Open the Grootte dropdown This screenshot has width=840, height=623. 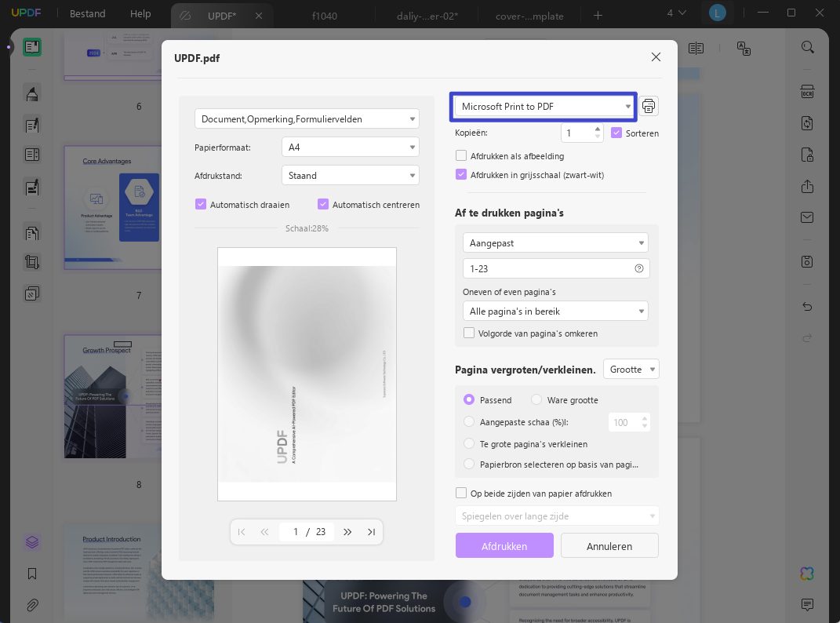[x=631, y=369]
